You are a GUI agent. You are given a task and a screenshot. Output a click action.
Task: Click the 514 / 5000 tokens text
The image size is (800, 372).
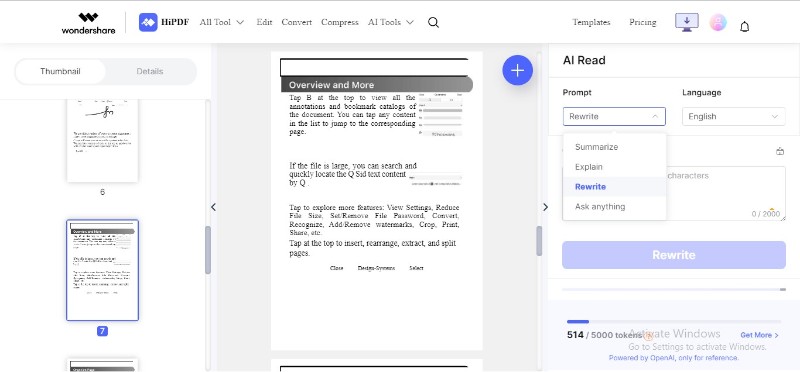pyautogui.click(x=605, y=335)
